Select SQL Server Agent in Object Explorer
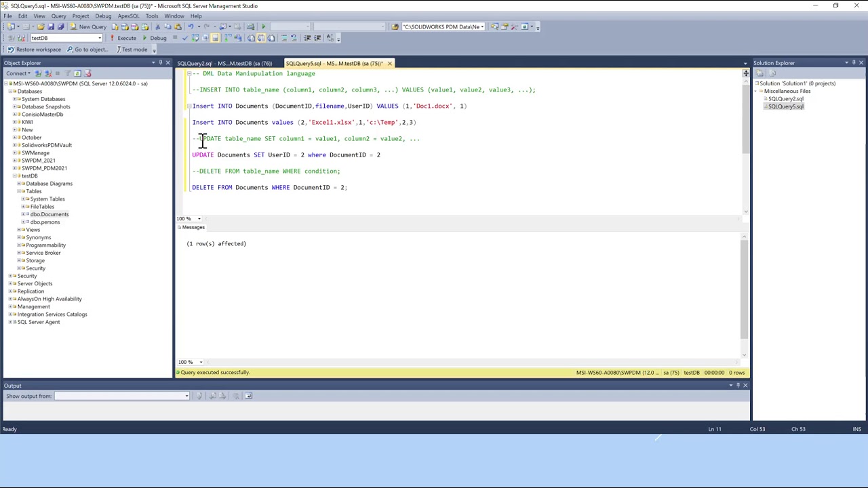The width and height of the screenshot is (868, 488). click(x=39, y=322)
